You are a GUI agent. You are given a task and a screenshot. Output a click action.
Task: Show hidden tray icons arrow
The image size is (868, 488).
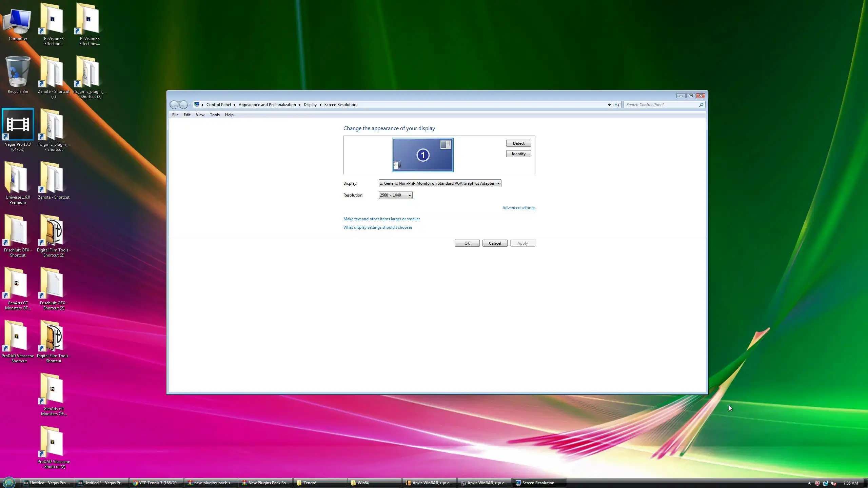click(809, 483)
